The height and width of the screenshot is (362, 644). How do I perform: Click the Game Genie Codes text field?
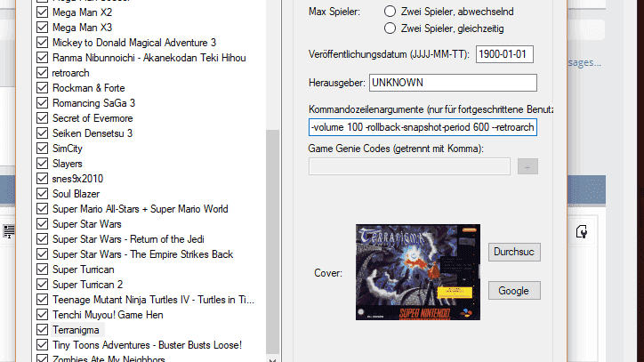coord(409,166)
